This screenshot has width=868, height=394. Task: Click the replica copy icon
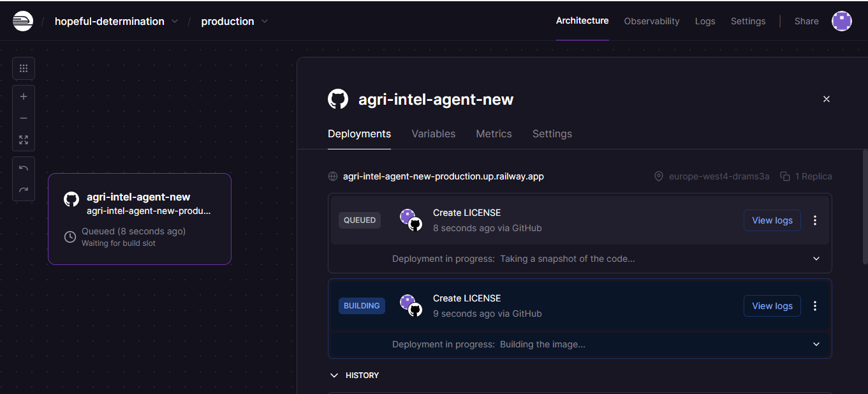tap(786, 176)
